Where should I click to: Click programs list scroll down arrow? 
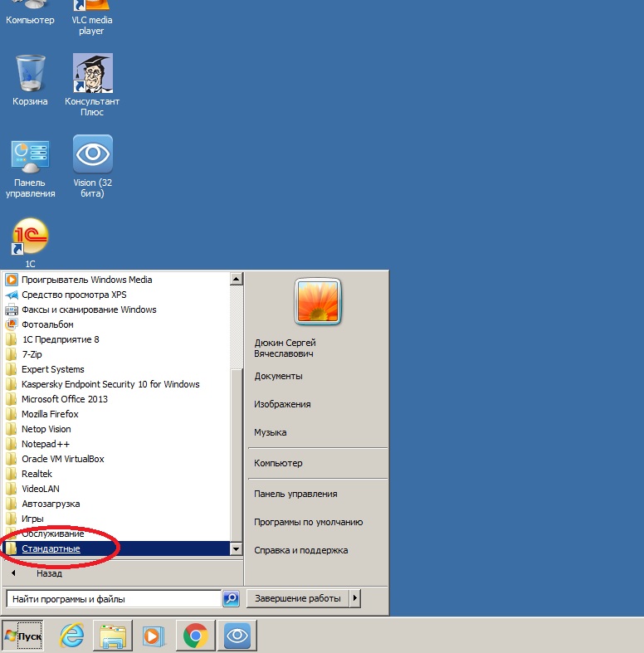click(237, 549)
